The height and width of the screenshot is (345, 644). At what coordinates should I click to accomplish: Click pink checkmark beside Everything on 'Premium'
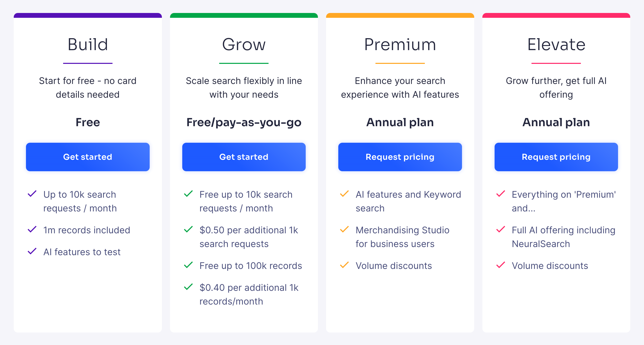500,194
